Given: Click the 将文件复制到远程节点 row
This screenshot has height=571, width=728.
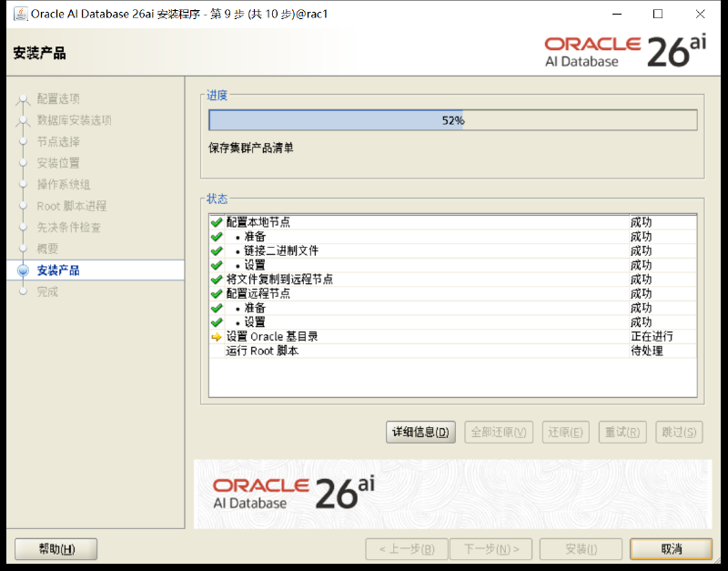Looking at the screenshot, I should coord(452,280).
